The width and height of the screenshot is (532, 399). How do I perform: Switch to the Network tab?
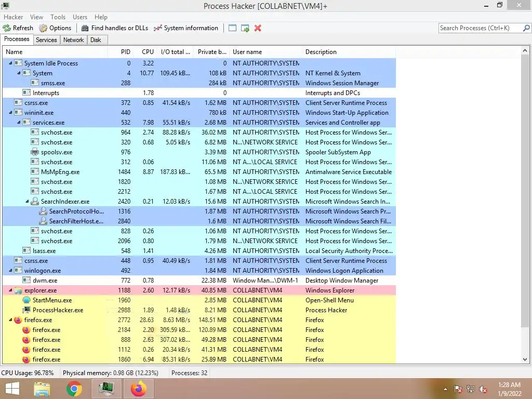tap(73, 39)
